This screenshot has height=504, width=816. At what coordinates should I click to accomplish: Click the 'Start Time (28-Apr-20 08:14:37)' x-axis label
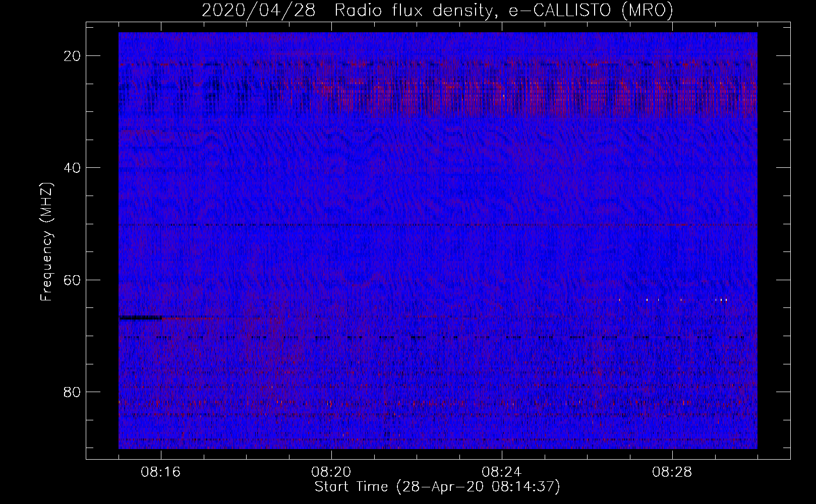coord(437,487)
